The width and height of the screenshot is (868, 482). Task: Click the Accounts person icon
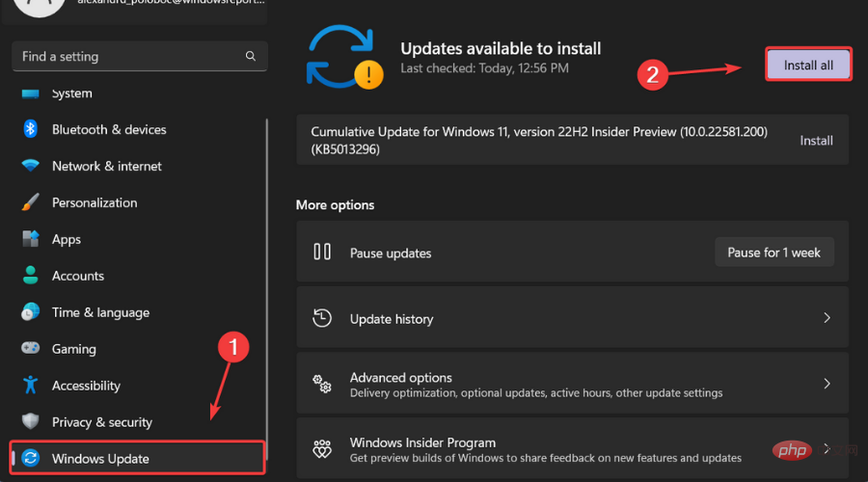coord(31,276)
